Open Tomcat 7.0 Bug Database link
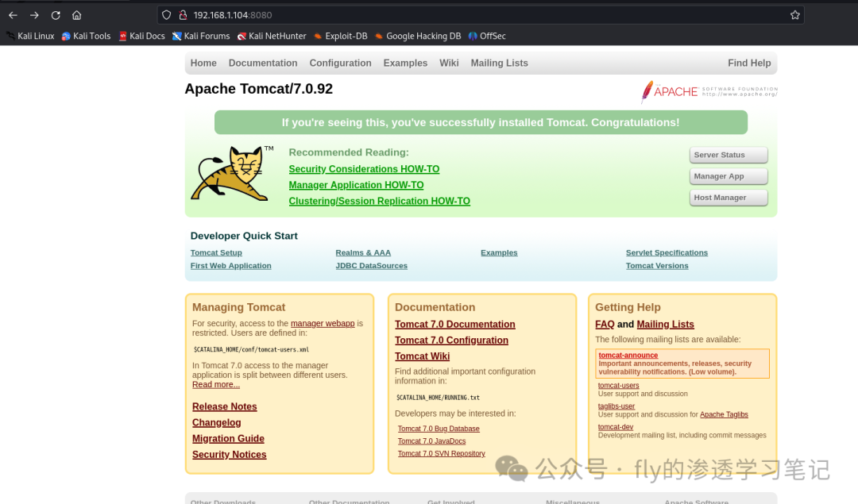 pyautogui.click(x=439, y=429)
